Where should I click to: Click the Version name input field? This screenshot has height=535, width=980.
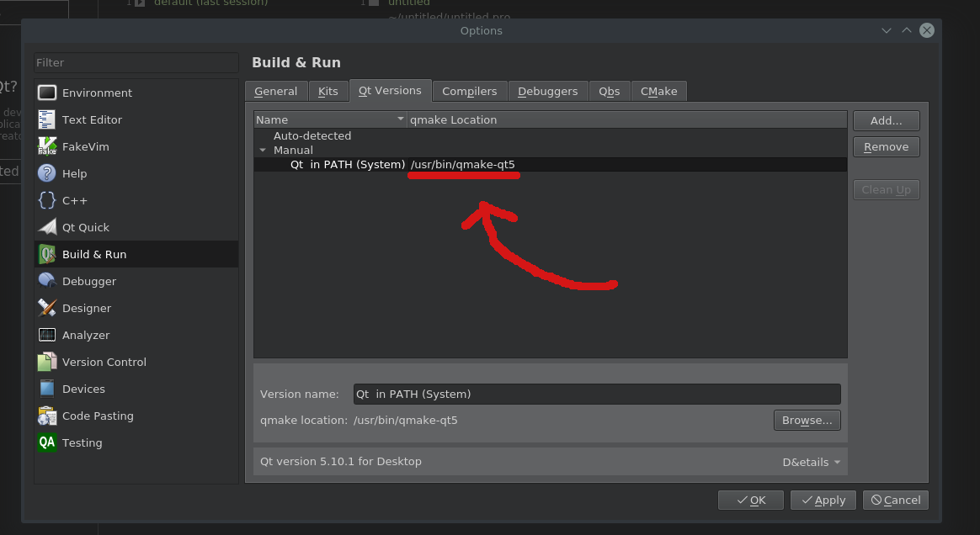pyautogui.click(x=597, y=394)
